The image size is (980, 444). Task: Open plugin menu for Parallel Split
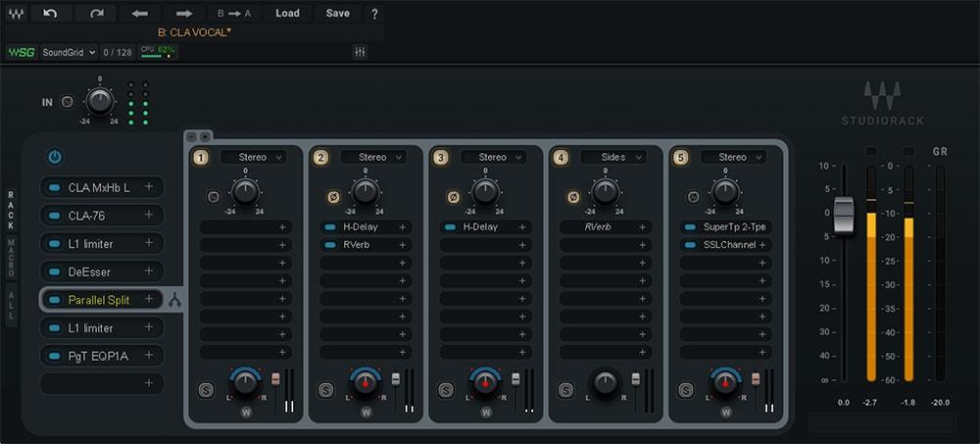tap(149, 300)
